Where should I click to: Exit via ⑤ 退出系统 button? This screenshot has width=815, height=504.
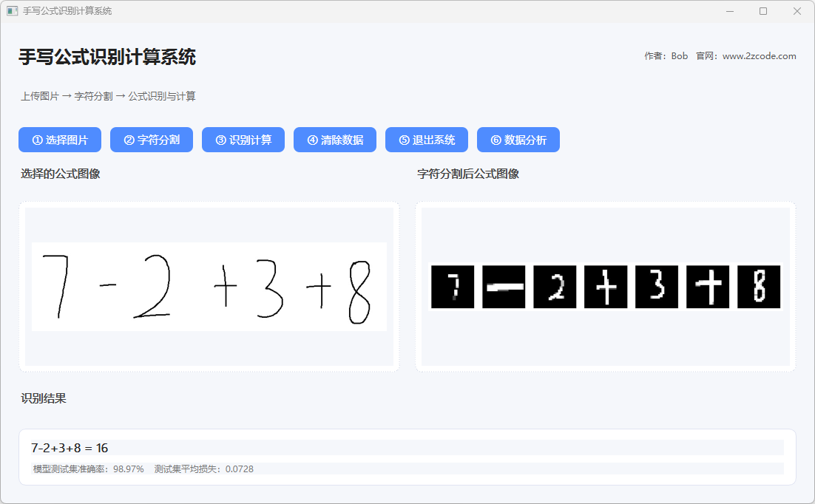click(427, 140)
